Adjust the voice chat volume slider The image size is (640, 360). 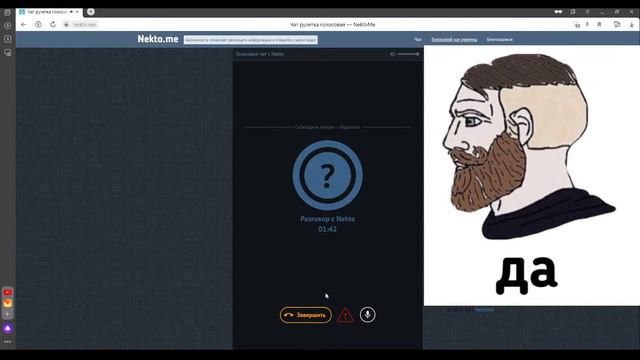409,54
